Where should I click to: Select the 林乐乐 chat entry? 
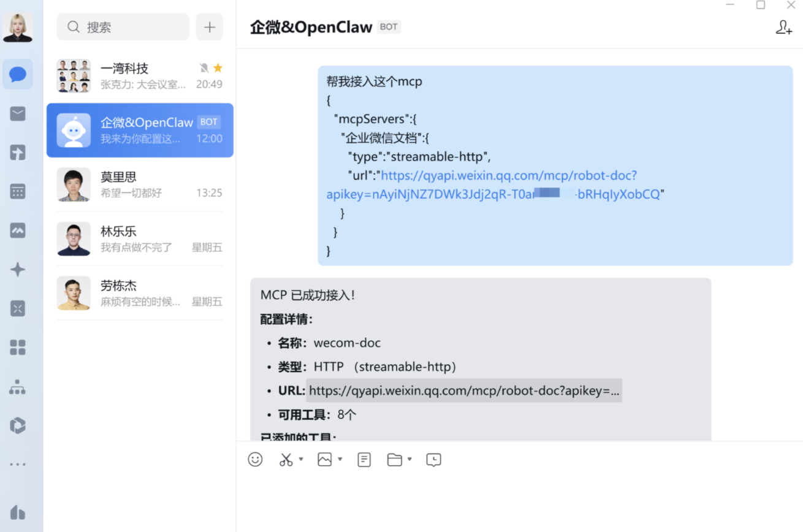(140, 239)
